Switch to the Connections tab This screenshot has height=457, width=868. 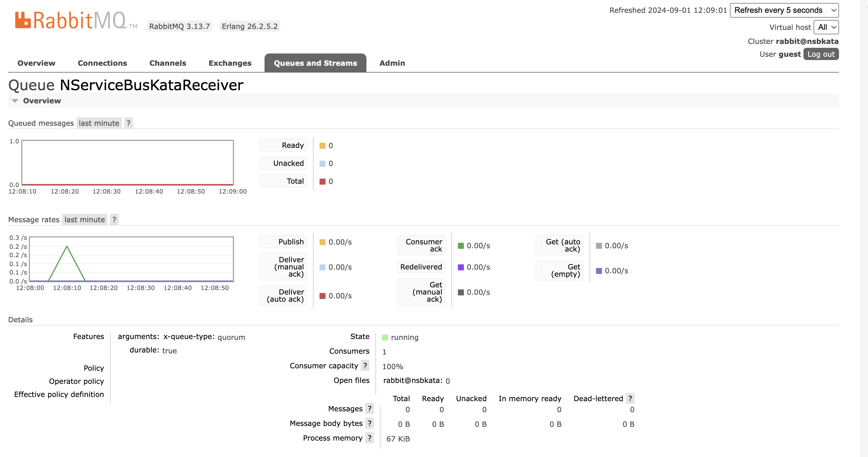pyautogui.click(x=102, y=63)
